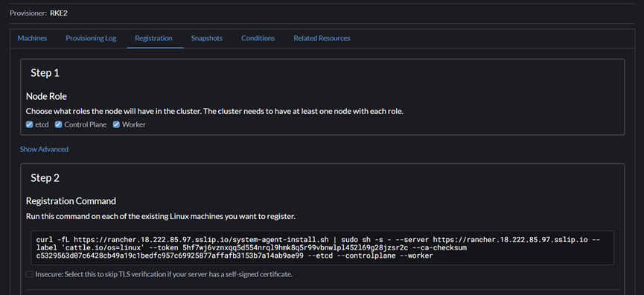644x295 pixels.
Task: View the Conditions tab
Action: click(x=258, y=38)
